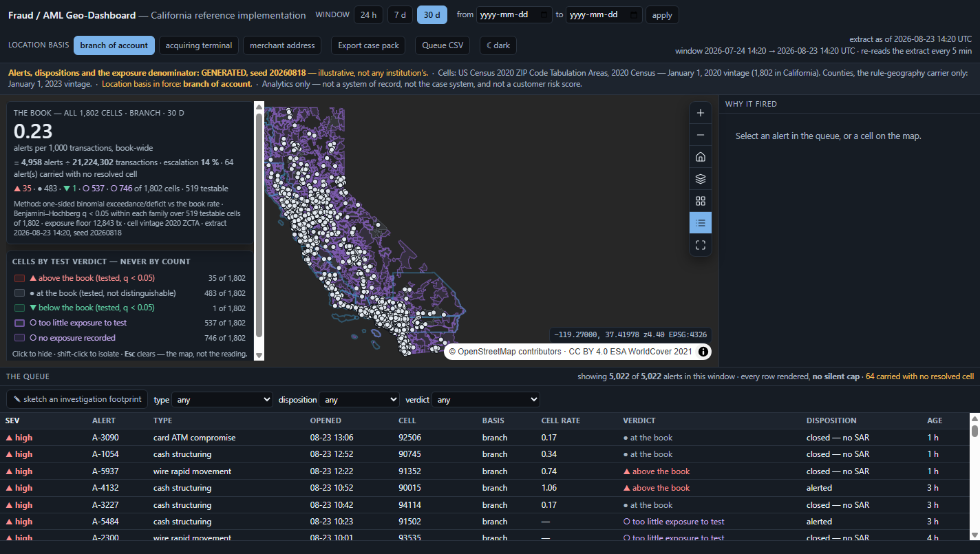This screenshot has width=980, height=554.
Task: Sort queue by CELL RATE column
Action: 561,420
